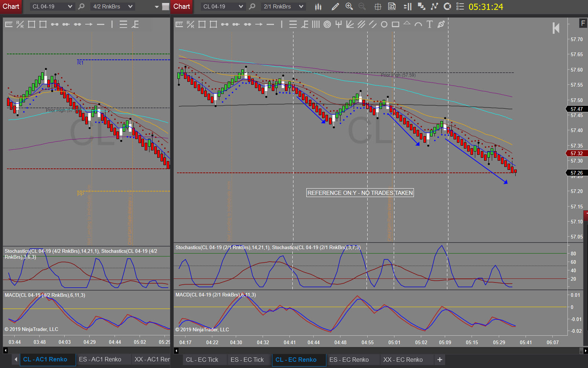Select vertical line tool in right chart
588x368 pixels.
coord(282,24)
